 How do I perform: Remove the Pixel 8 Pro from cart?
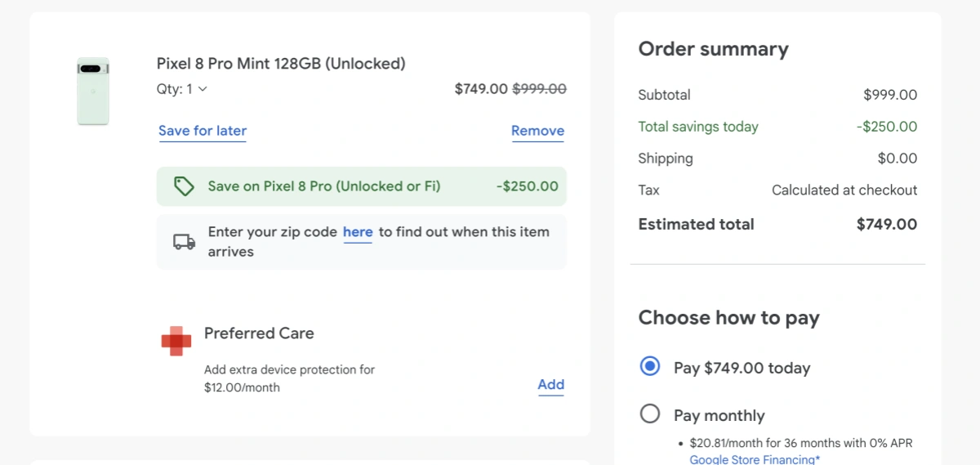(x=537, y=131)
